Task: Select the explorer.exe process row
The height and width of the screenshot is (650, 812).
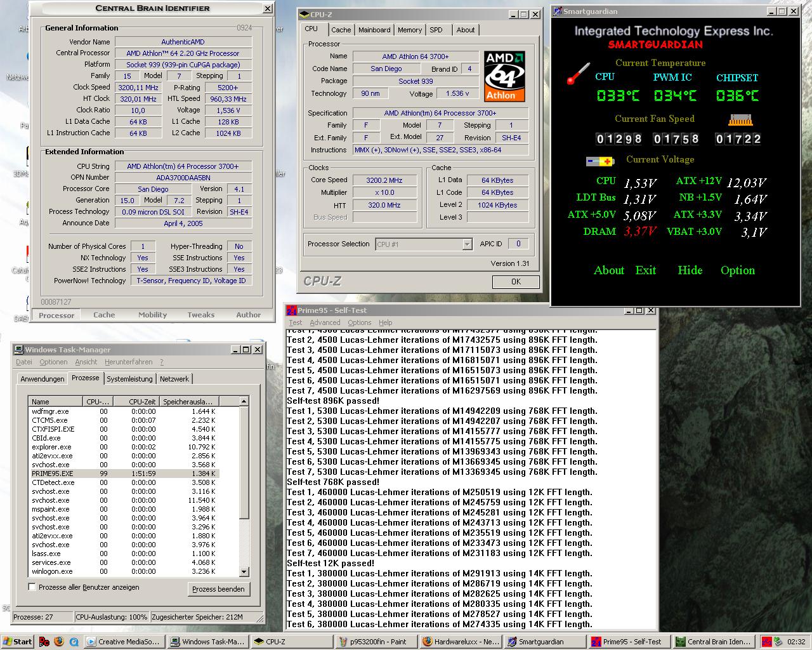Action: (124, 447)
